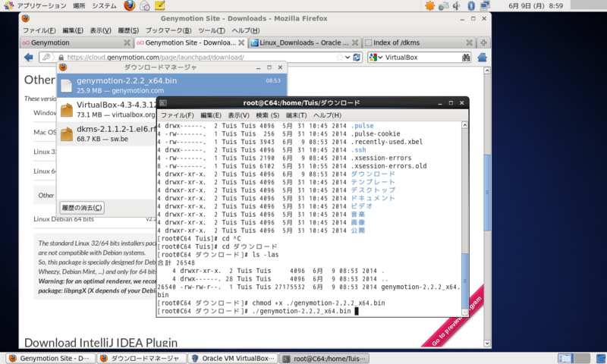
Task: Click the Firefox back arrow button
Action: [x=29, y=57]
